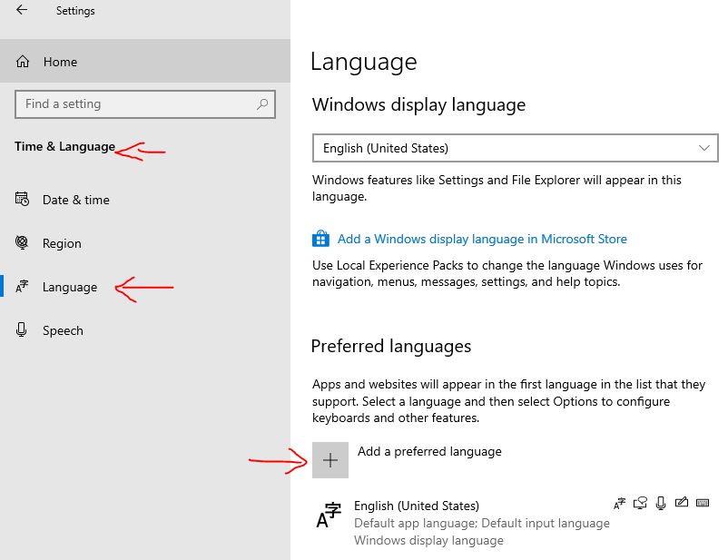Open Date & time settings

(x=75, y=200)
